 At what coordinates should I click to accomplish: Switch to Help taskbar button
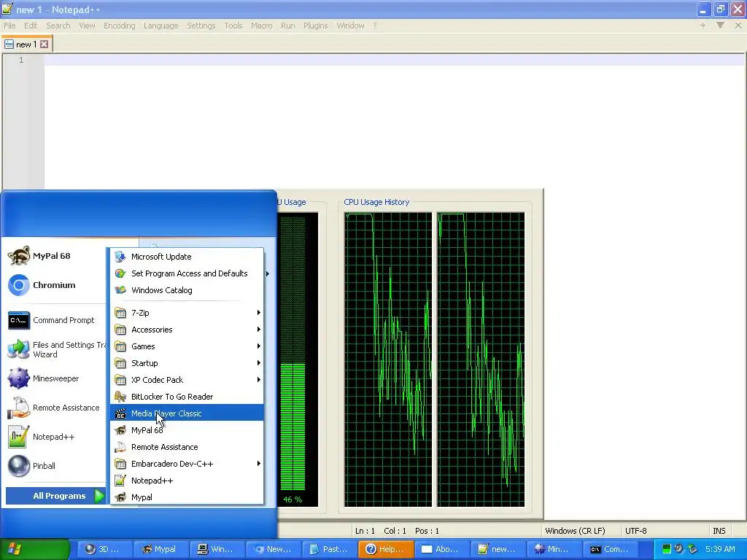pos(384,549)
